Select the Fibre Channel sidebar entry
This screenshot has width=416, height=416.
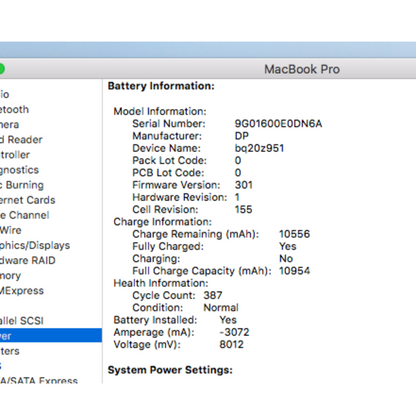(x=25, y=215)
